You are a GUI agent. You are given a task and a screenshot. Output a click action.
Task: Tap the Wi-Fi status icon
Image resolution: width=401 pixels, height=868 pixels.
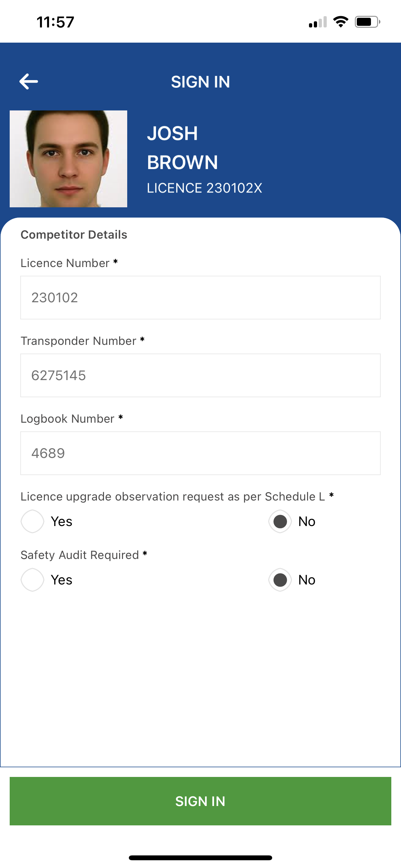pos(341,22)
